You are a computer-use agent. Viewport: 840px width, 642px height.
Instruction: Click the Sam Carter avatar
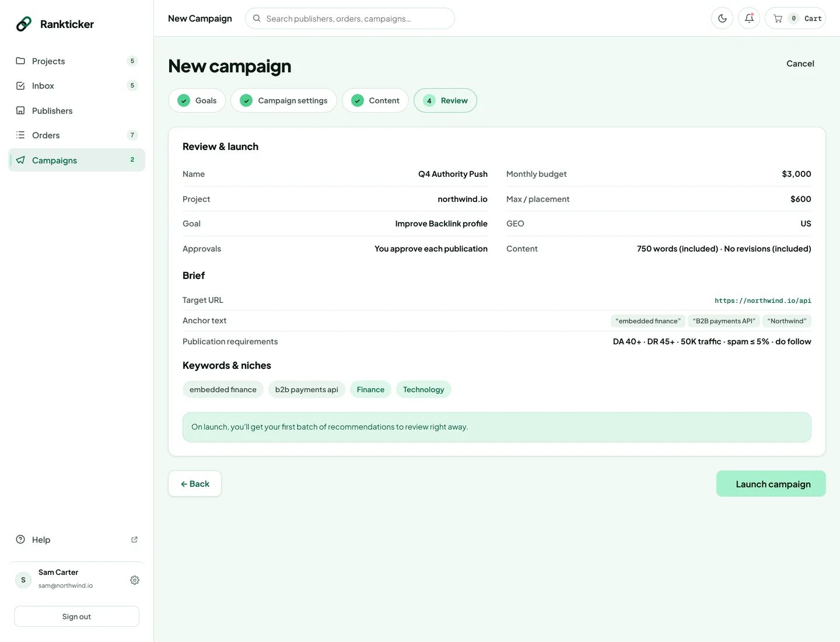(x=23, y=580)
